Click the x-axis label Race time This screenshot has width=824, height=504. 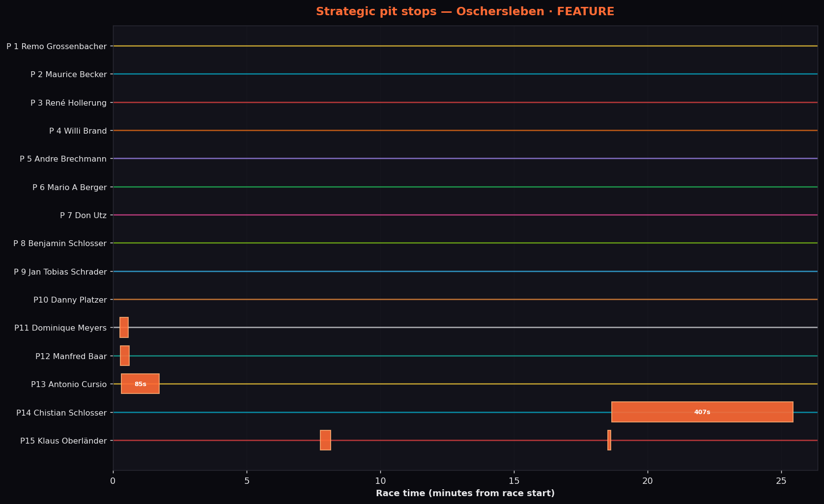465,493
